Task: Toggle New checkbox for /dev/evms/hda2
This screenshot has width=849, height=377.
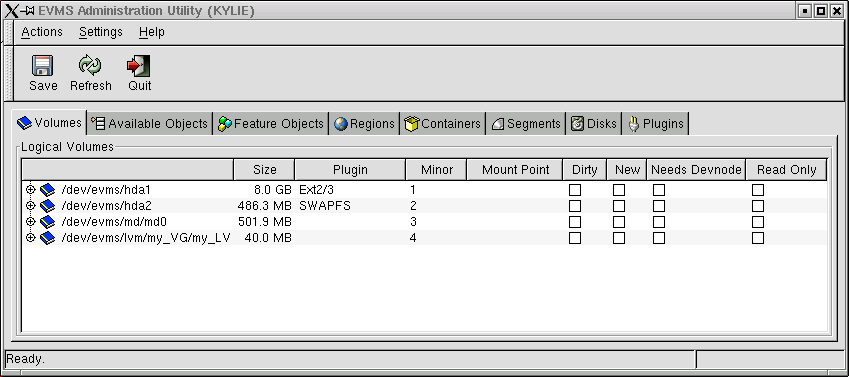Action: pyautogui.click(x=619, y=206)
